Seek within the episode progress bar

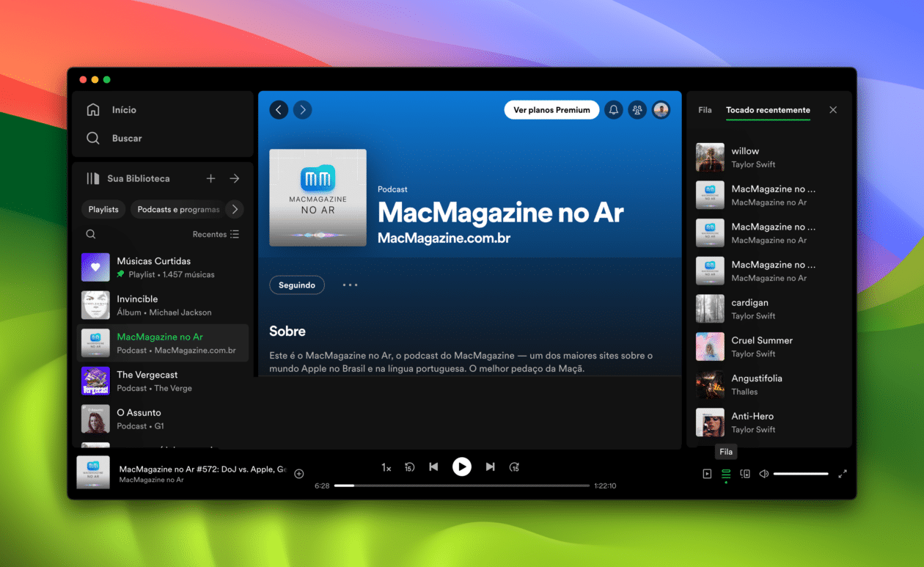tap(462, 486)
